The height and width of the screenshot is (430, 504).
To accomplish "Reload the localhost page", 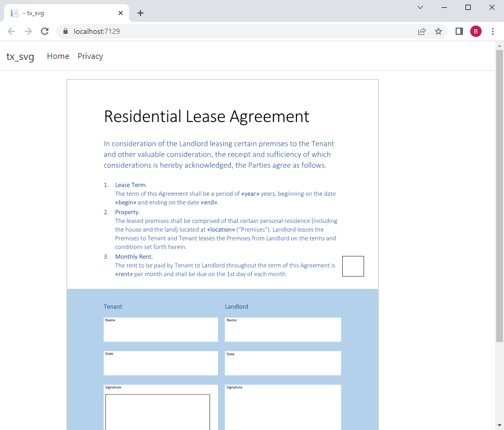I will pos(45,31).
